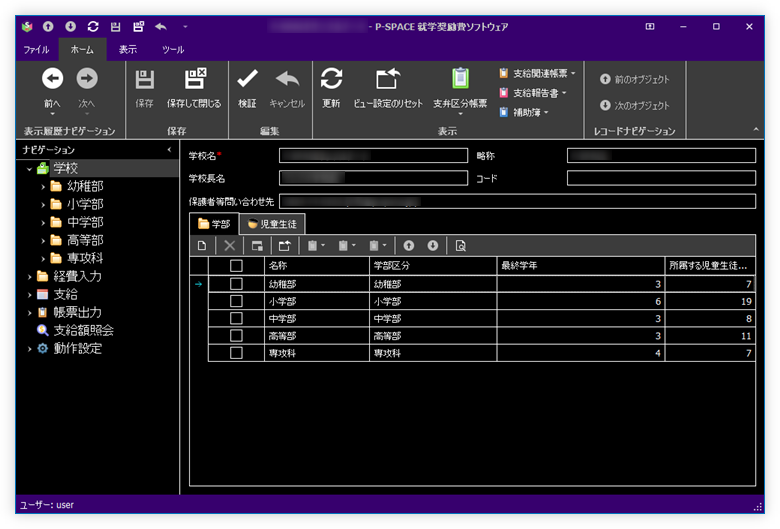Screen dimensions: 780x529
Task: Tick the 小学部 row checkbox
Action: [x=236, y=301]
